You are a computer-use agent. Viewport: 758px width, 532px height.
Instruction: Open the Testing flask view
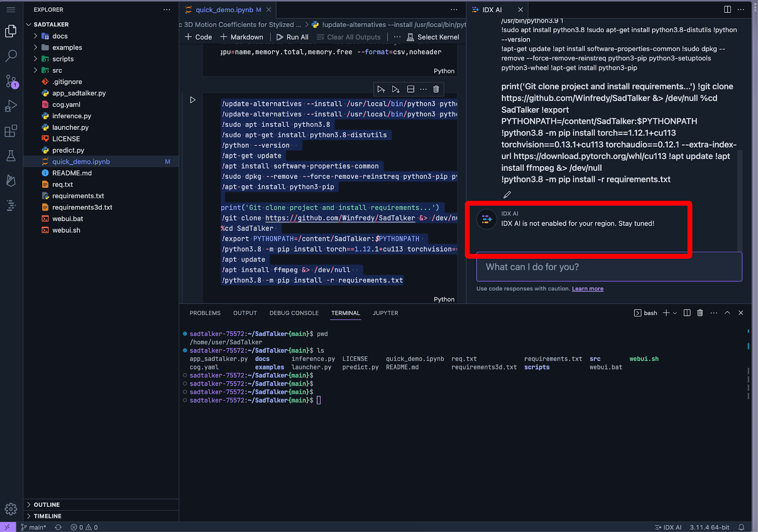point(11,156)
